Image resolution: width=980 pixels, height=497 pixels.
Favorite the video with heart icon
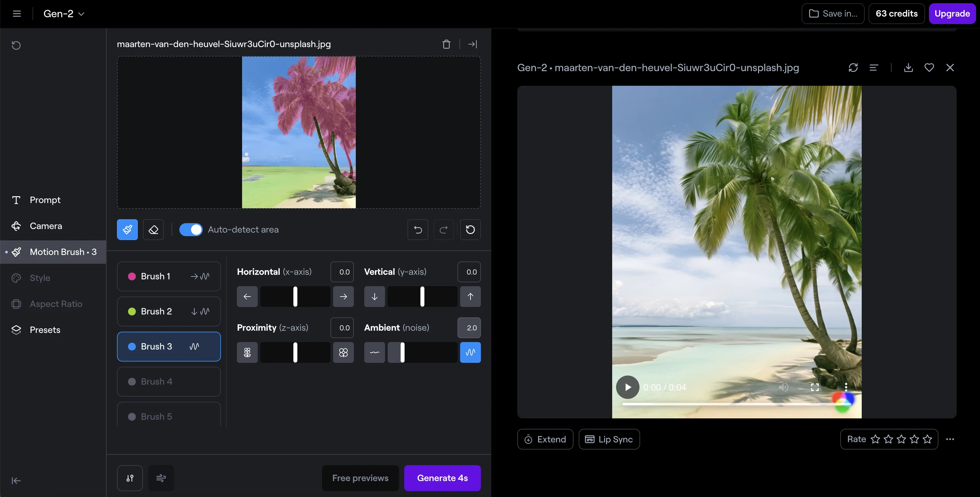tap(929, 68)
